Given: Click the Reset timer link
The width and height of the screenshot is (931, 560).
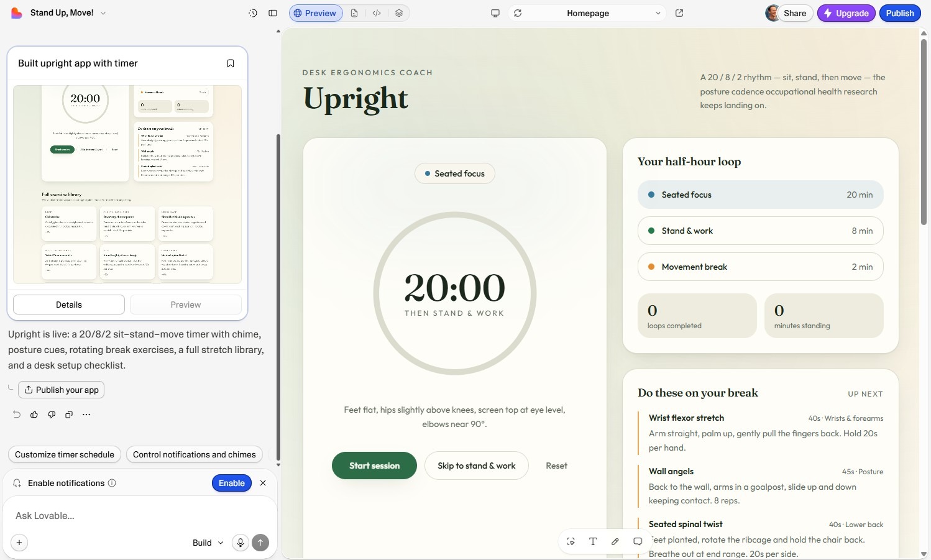Looking at the screenshot, I should [x=556, y=466].
